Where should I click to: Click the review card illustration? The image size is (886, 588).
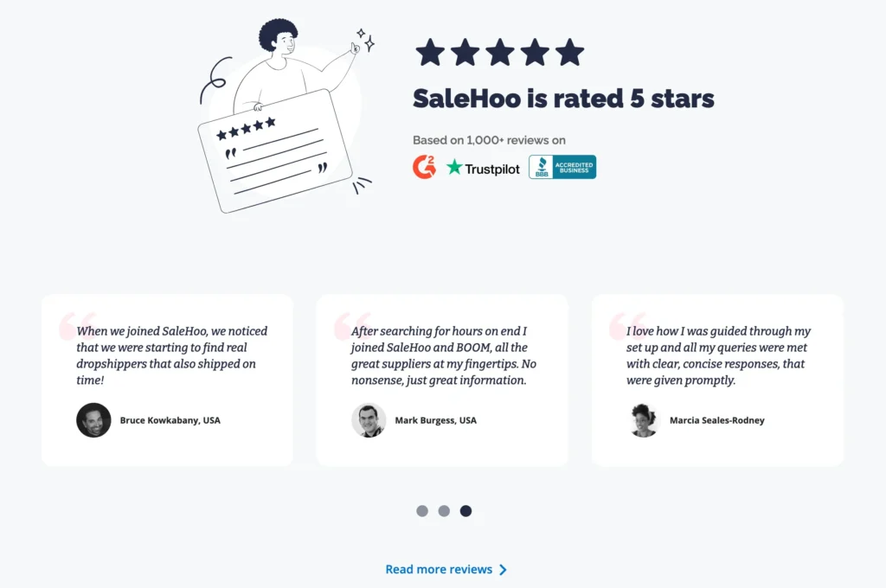tap(275, 150)
